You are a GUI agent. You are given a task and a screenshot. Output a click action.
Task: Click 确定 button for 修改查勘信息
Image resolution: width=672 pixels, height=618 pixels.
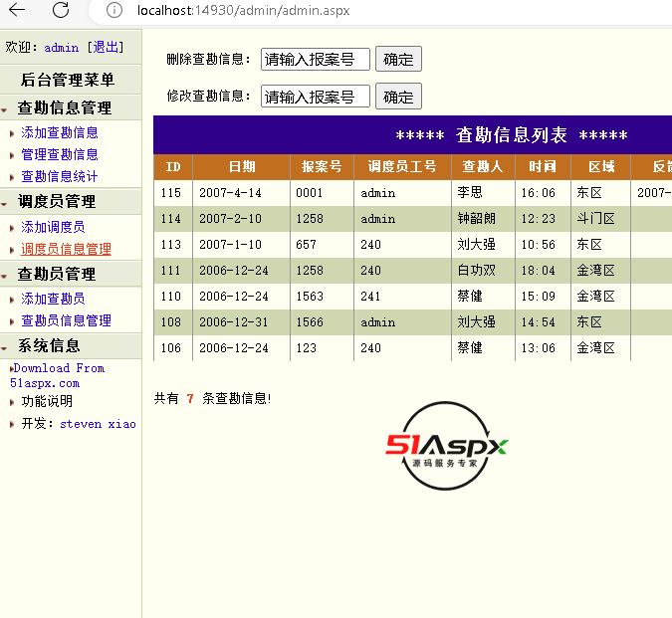tap(398, 97)
